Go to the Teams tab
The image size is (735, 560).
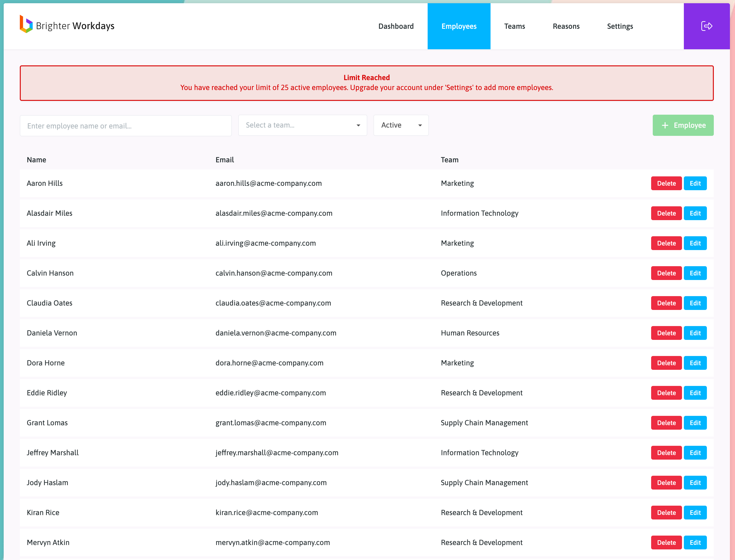pyautogui.click(x=514, y=26)
